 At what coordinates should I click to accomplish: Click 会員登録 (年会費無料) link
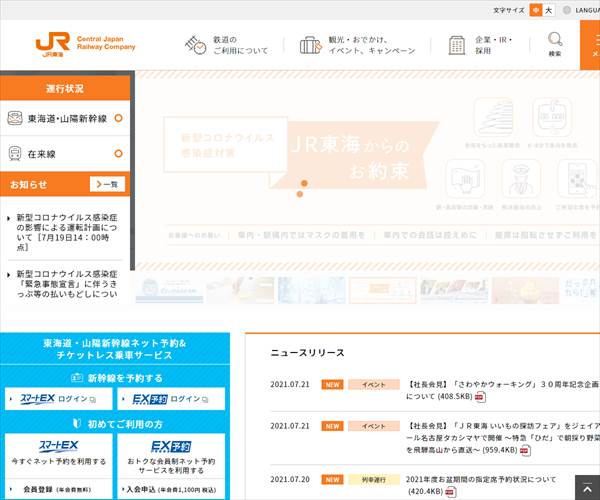(59, 489)
